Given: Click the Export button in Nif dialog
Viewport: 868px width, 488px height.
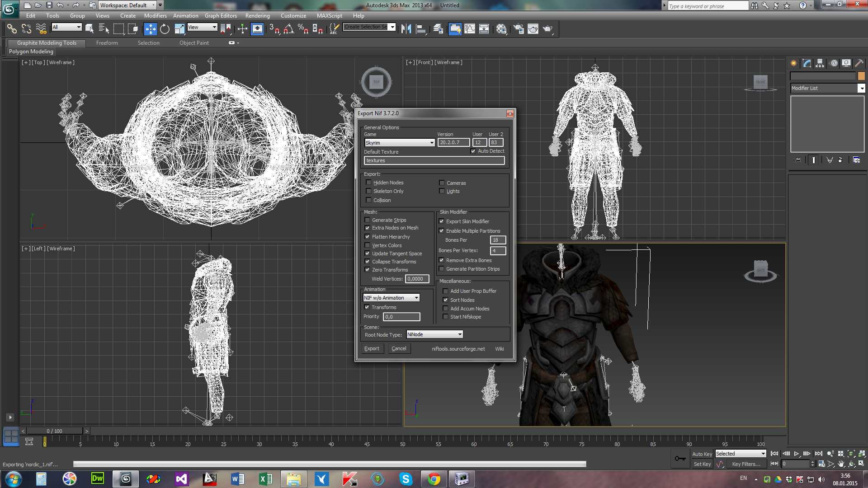Looking at the screenshot, I should (x=372, y=348).
